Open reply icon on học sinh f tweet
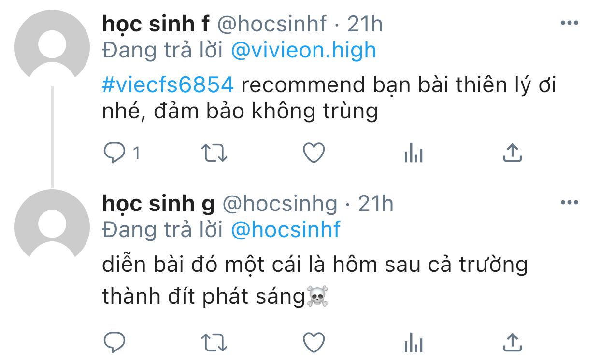The height and width of the screenshot is (364, 600). click(x=114, y=153)
